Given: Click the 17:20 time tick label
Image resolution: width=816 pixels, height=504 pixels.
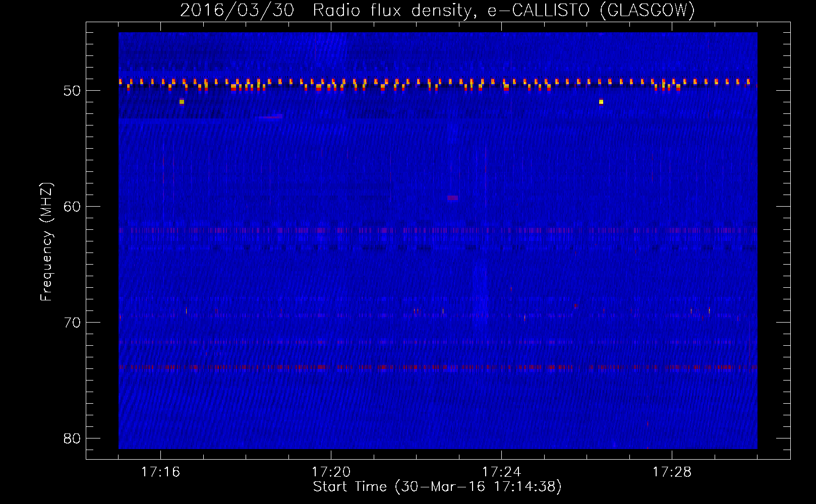Looking at the screenshot, I should click(x=331, y=472).
